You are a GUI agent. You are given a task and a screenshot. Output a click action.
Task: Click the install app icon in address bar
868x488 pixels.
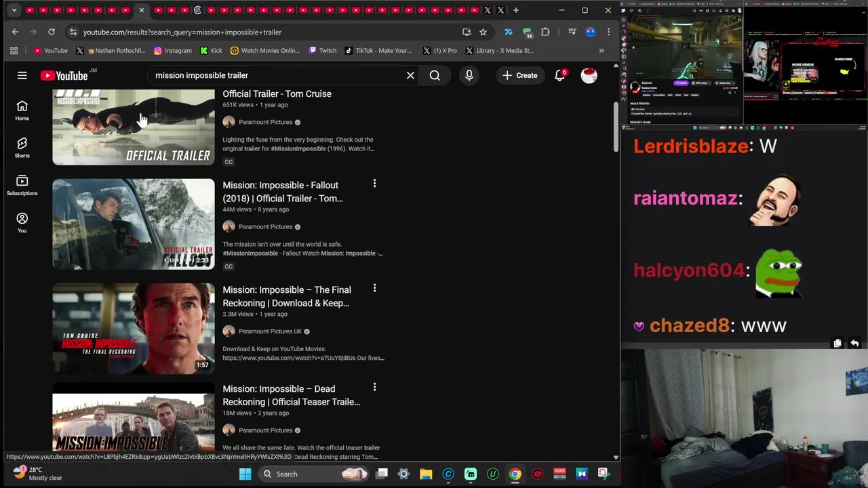(467, 32)
